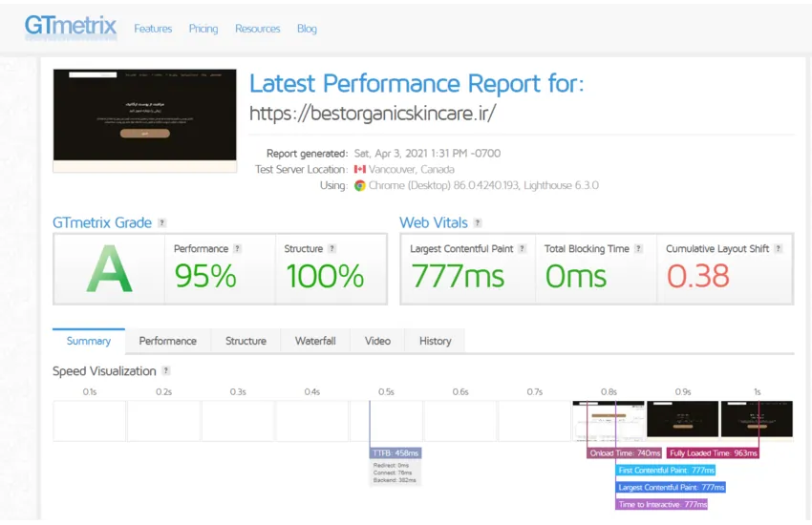Click help icon beside GTmetrix Grade
812x525 pixels.
point(162,223)
